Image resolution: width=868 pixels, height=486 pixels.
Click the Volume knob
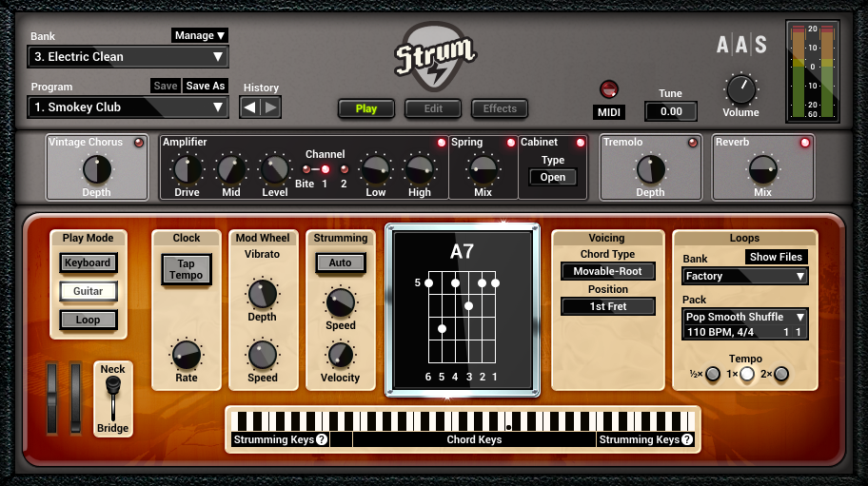[x=740, y=90]
